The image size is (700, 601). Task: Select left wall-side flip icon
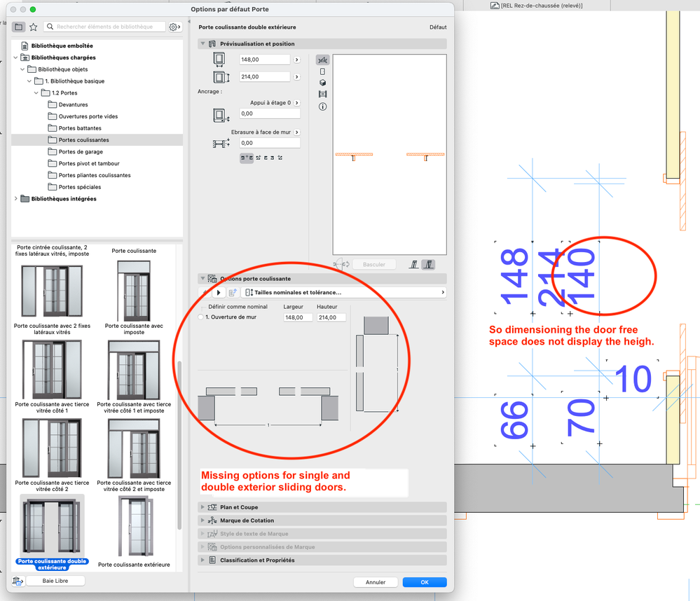pyautogui.click(x=414, y=265)
